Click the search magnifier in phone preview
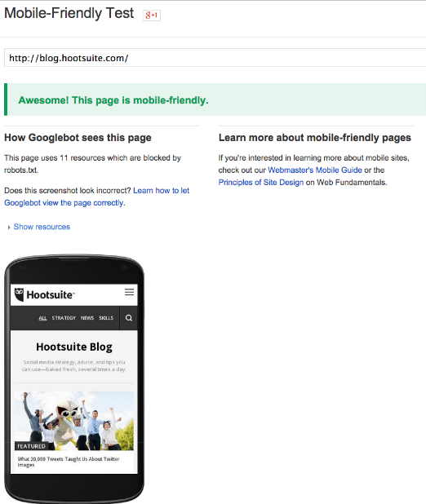Image resolution: width=426 pixels, height=504 pixels. (x=129, y=318)
